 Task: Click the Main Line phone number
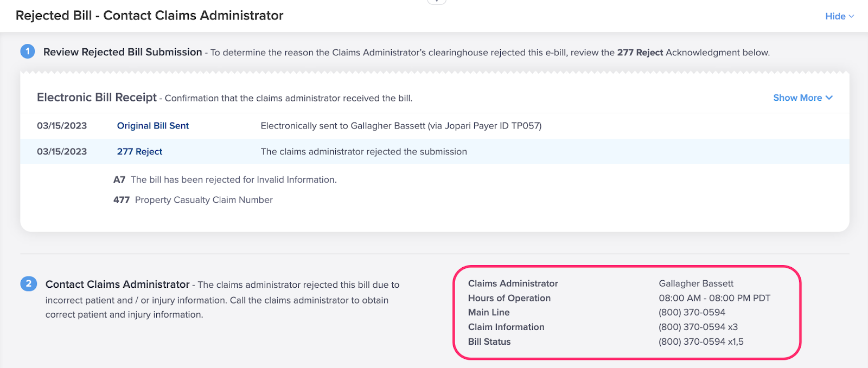[x=692, y=312]
